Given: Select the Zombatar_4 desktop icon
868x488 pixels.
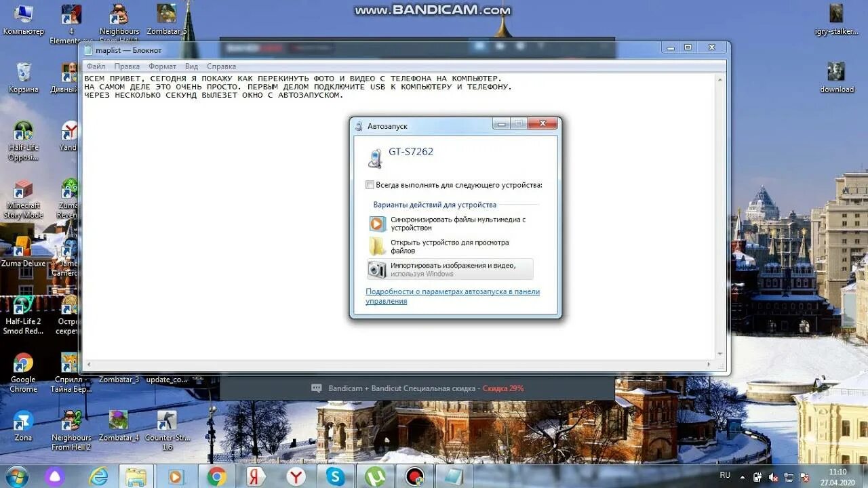Looking at the screenshot, I should (x=119, y=426).
